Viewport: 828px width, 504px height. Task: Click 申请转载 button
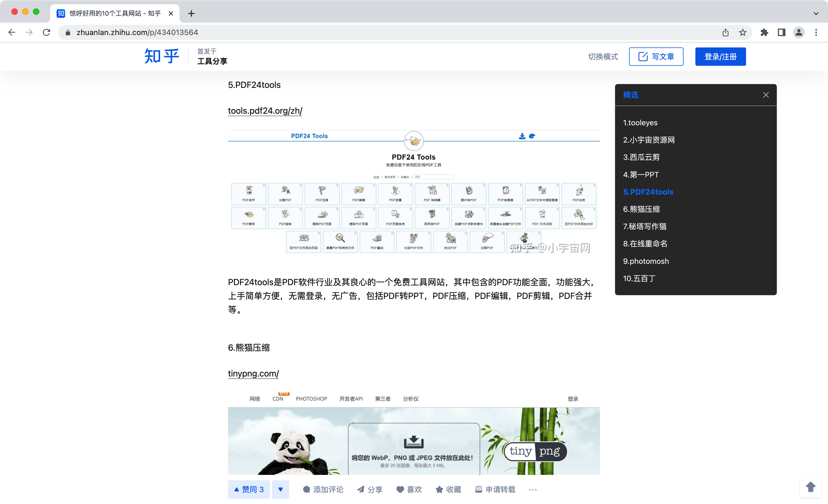[x=495, y=489]
